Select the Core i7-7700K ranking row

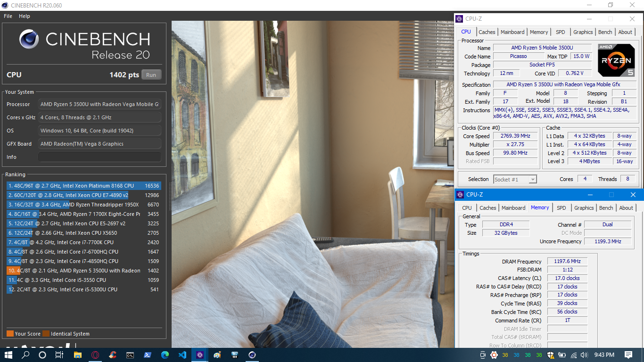[83, 242]
